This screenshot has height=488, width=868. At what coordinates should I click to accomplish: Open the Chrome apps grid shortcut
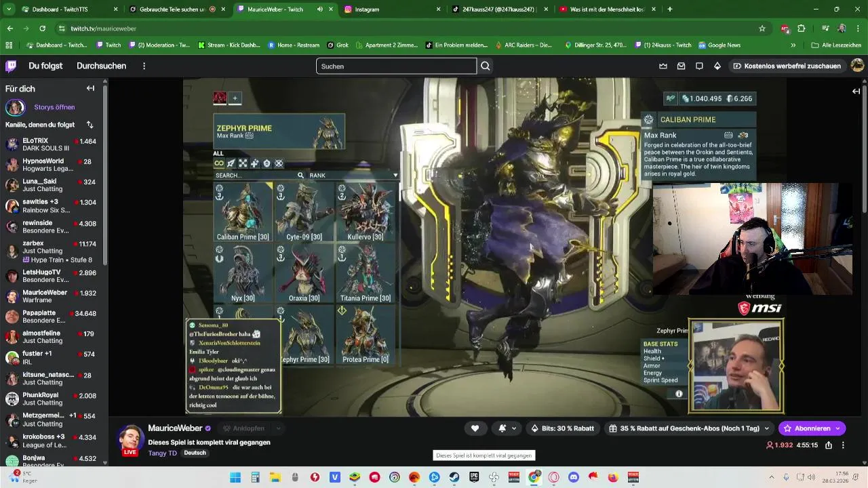point(9,45)
